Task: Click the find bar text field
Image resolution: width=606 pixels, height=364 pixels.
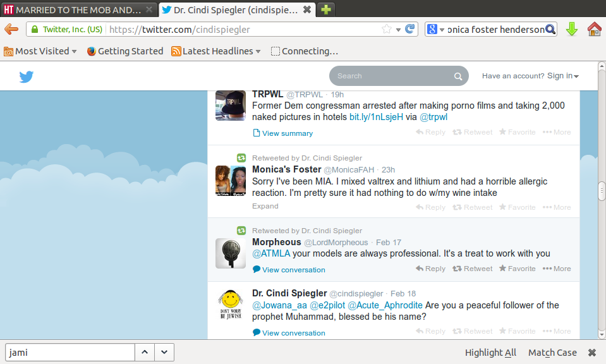Action: 70,352
